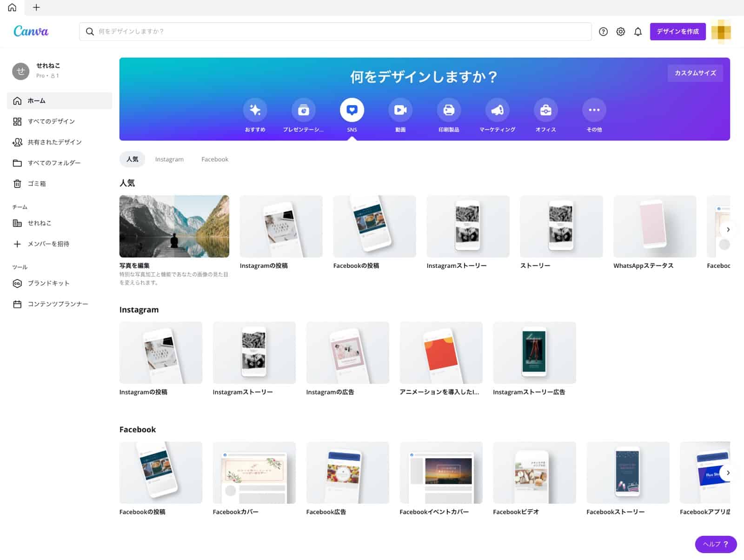The width and height of the screenshot is (744, 560).
Task: Open the Instagramの広告 thumbnail
Action: click(348, 353)
